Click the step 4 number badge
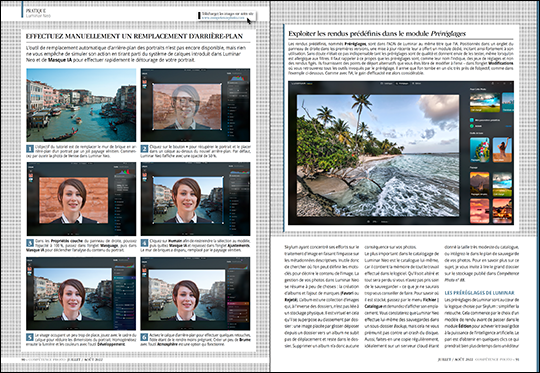The height and width of the screenshot is (373, 540). pos(144,243)
